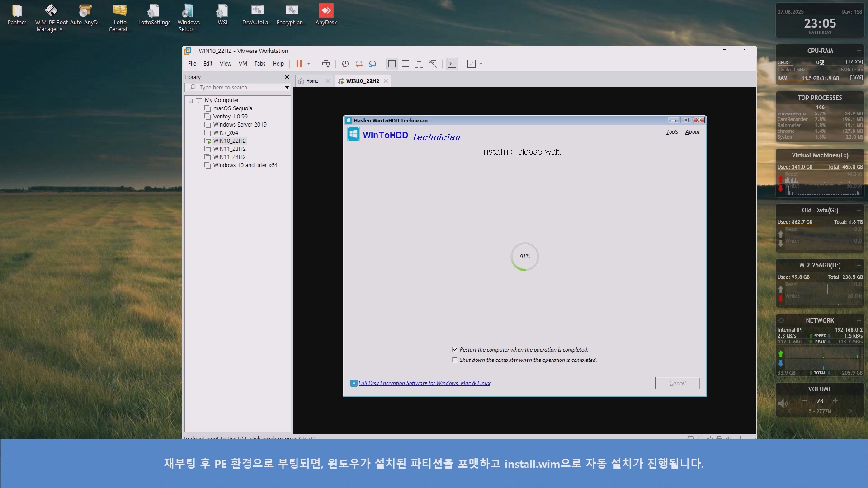Open Encrypt-an... desktop shortcut
The width and height of the screenshot is (868, 488).
tap(292, 15)
